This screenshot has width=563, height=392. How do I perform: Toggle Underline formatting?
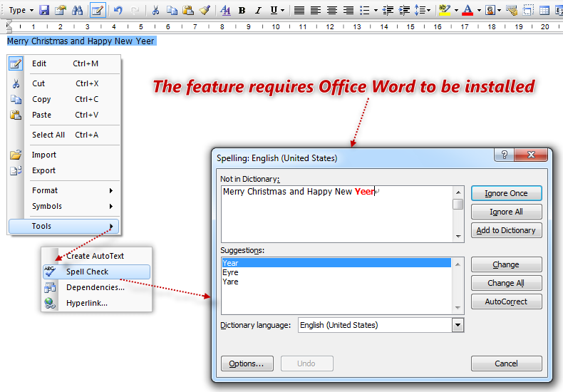[x=274, y=10]
